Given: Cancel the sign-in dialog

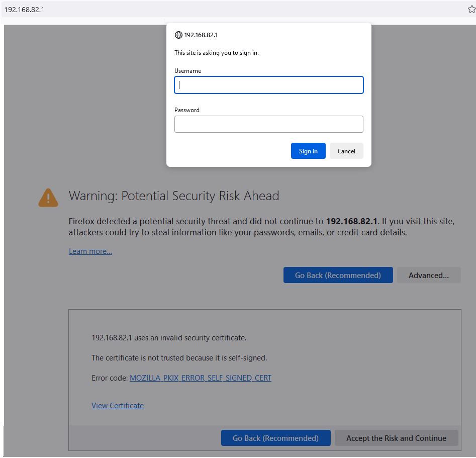Looking at the screenshot, I should (x=346, y=151).
